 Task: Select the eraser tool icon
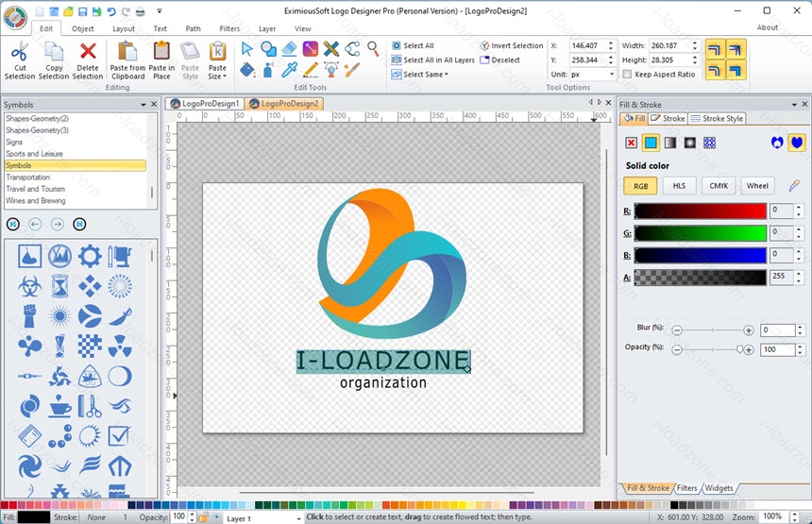290,49
